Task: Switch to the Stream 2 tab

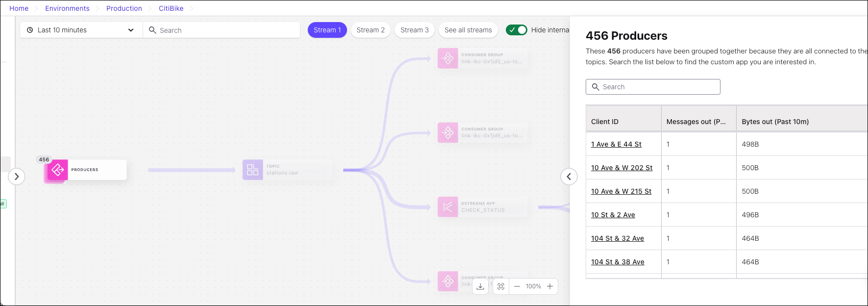Action: tap(371, 30)
